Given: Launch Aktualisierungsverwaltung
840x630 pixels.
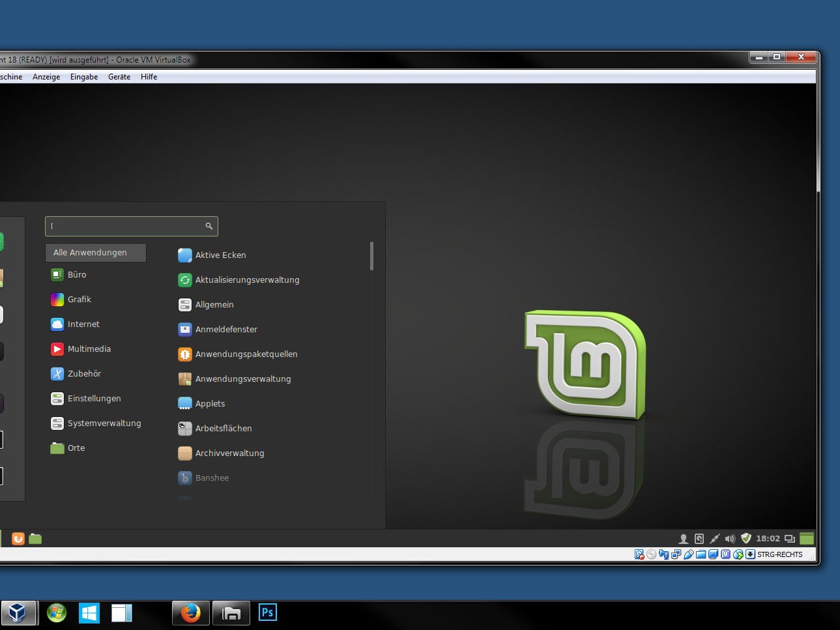Looking at the screenshot, I should (239, 279).
